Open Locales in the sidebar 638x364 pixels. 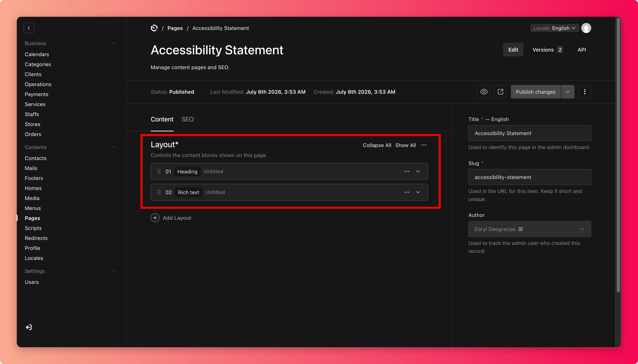pos(34,258)
